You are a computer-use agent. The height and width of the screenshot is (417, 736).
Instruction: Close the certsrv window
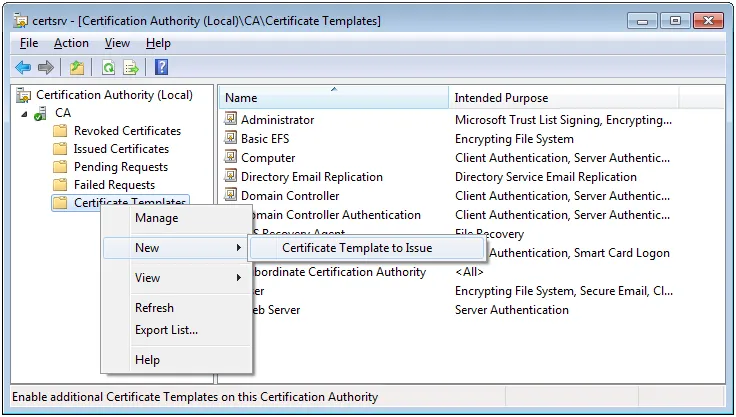[708, 21]
